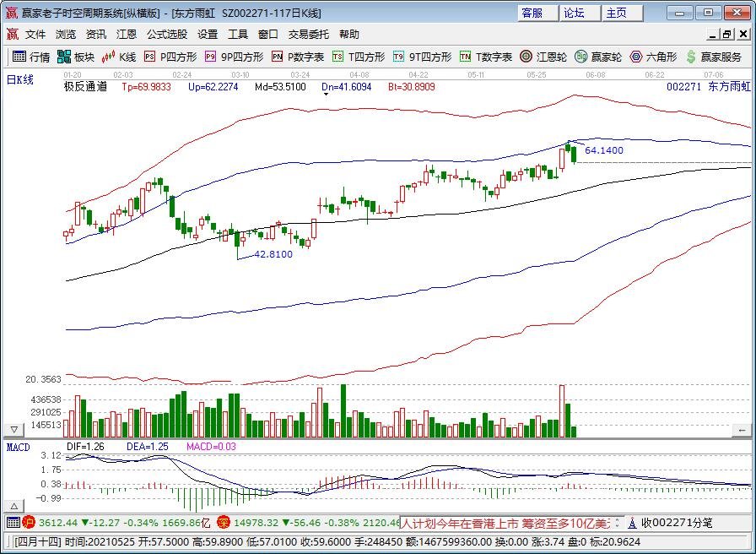This screenshot has width=756, height=554.
Task: Open the 浏览 menu
Action: click(x=66, y=35)
